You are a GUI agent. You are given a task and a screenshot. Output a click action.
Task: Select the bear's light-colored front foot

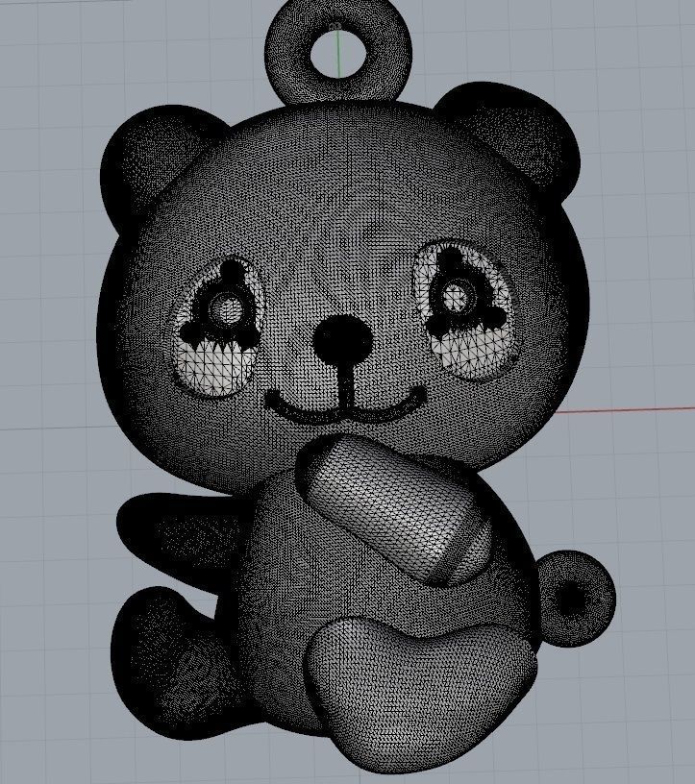(x=420, y=695)
